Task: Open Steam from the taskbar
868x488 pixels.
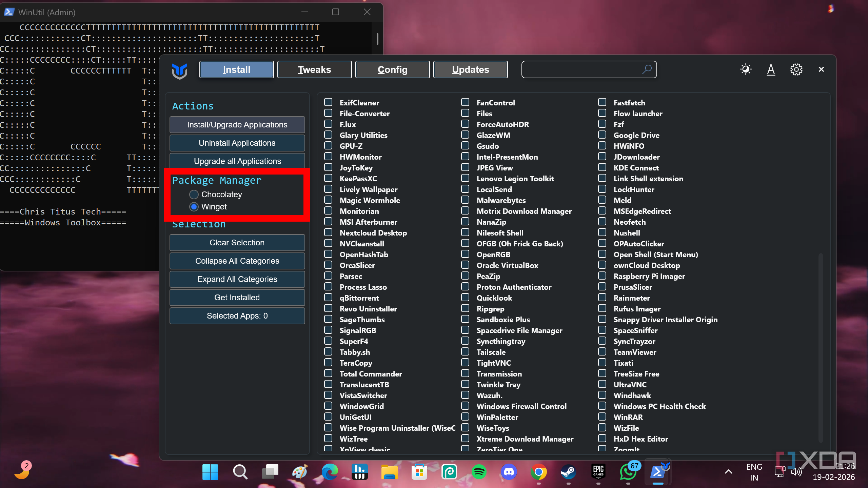Action: pyautogui.click(x=569, y=472)
